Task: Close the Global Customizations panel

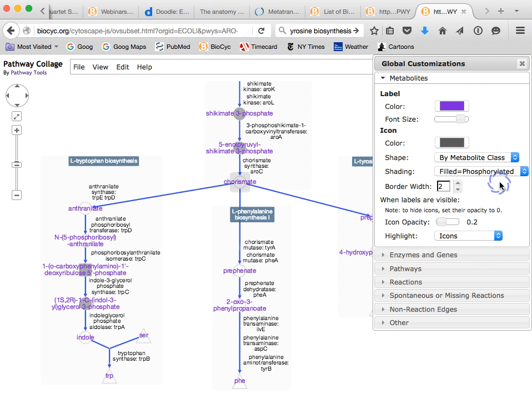Action: pos(521,64)
